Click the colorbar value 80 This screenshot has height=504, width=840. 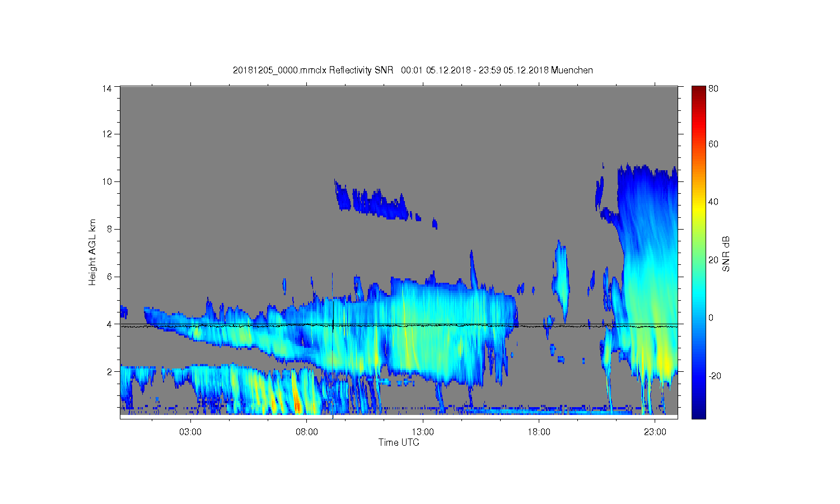(713, 88)
